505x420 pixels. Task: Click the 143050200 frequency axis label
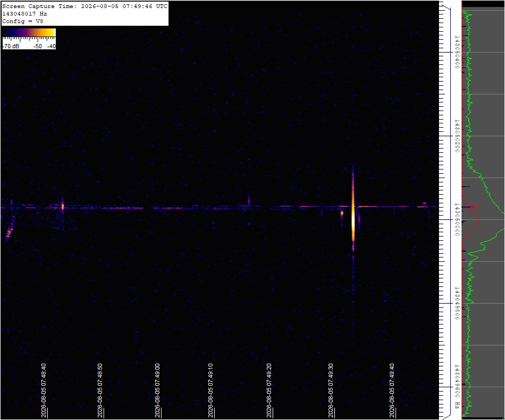point(457,136)
